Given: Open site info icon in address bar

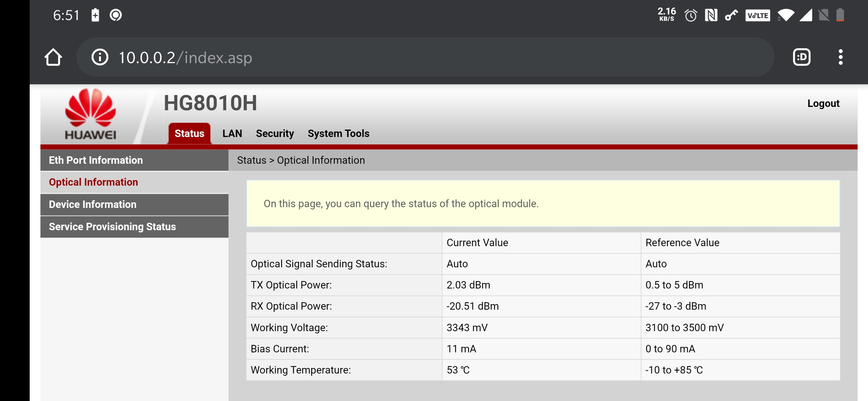Looking at the screenshot, I should pyautogui.click(x=100, y=57).
